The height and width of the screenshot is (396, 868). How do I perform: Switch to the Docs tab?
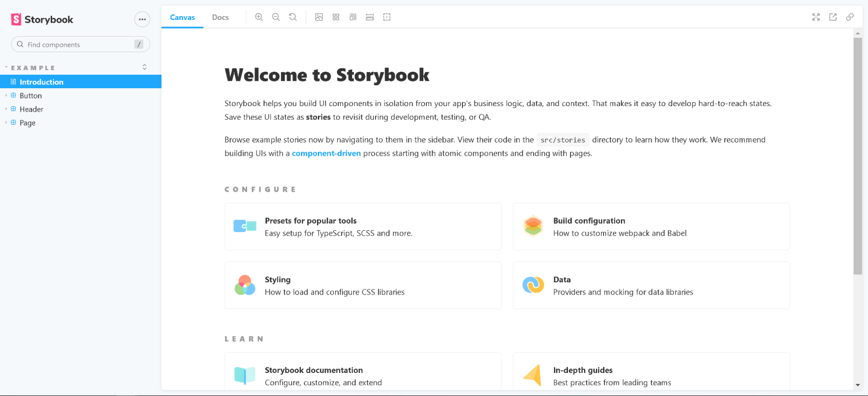coord(220,17)
